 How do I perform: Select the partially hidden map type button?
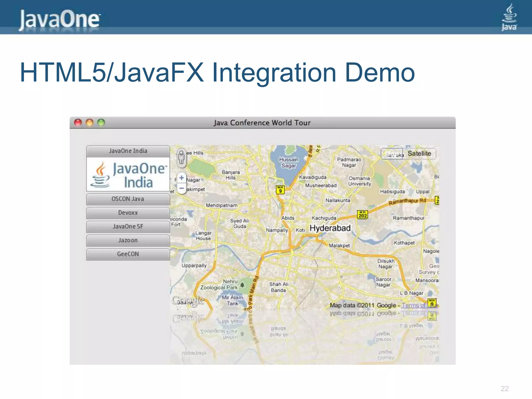pos(392,154)
